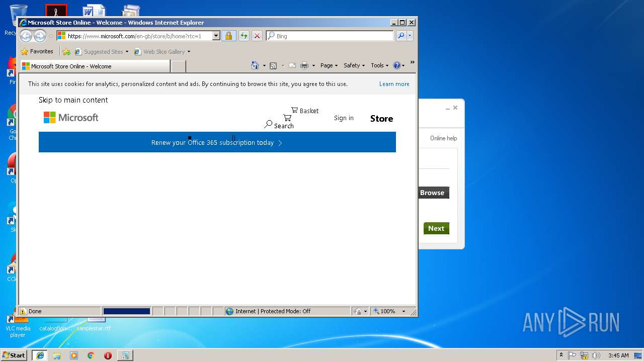Open the Safety menu
Viewport: 644px width, 362px height.
pyautogui.click(x=354, y=65)
